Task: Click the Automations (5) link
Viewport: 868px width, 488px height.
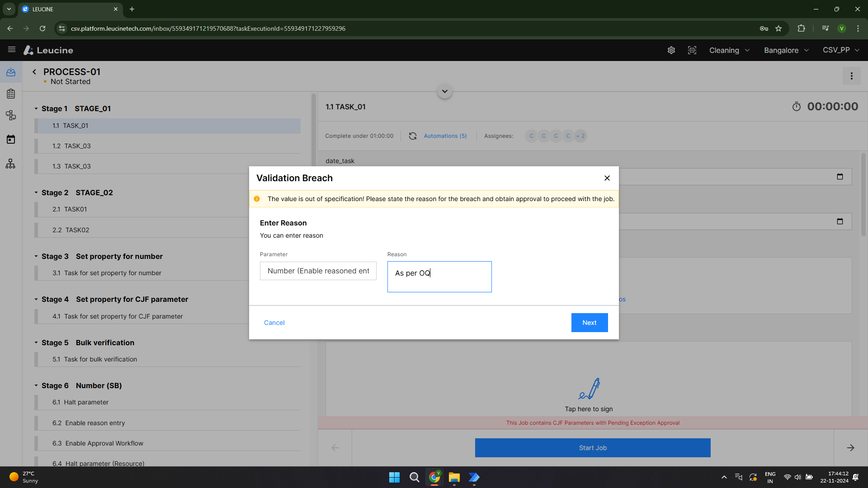Action: point(445,136)
